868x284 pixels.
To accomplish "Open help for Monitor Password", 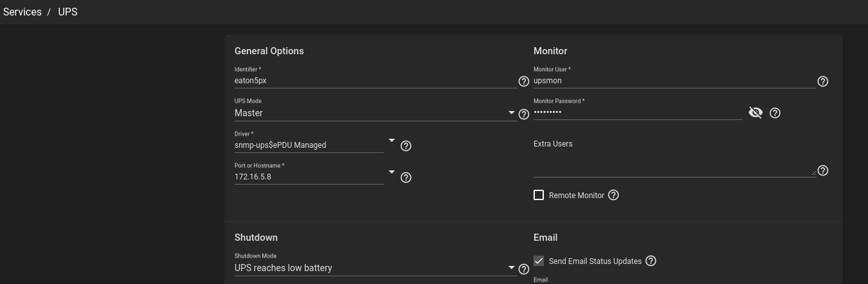I will [x=775, y=113].
